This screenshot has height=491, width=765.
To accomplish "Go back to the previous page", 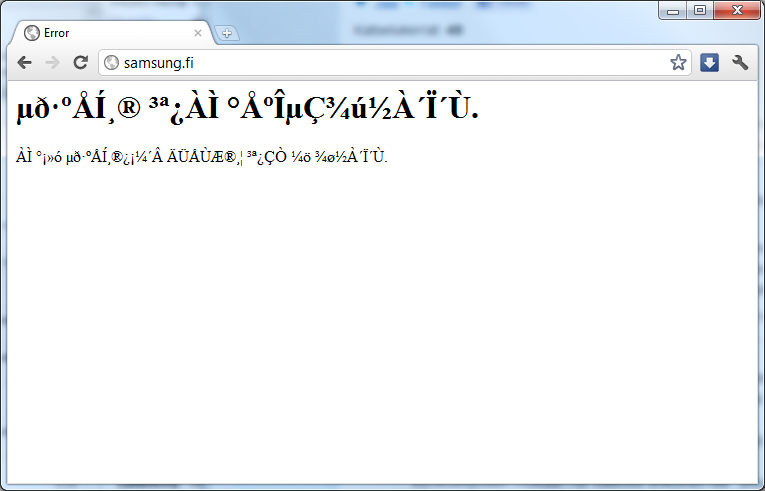I will pos(25,63).
